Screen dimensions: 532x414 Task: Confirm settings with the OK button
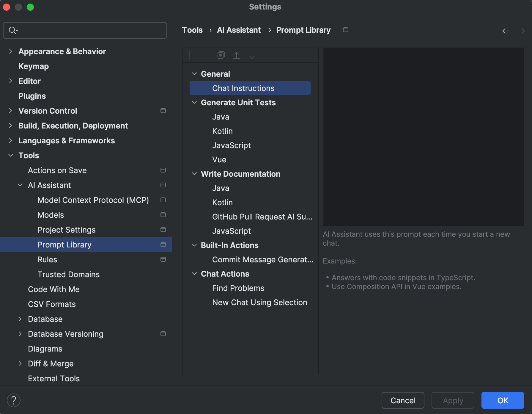(503, 400)
